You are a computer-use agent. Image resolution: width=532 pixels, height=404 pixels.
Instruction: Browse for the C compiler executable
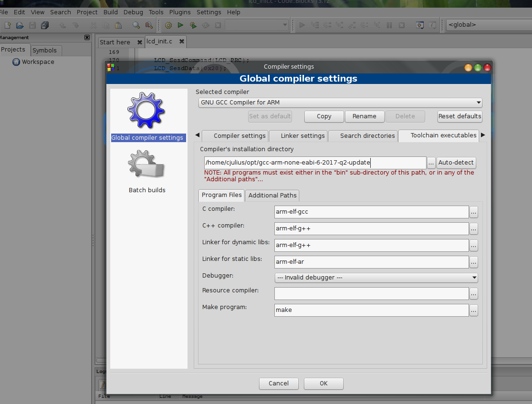point(474,212)
